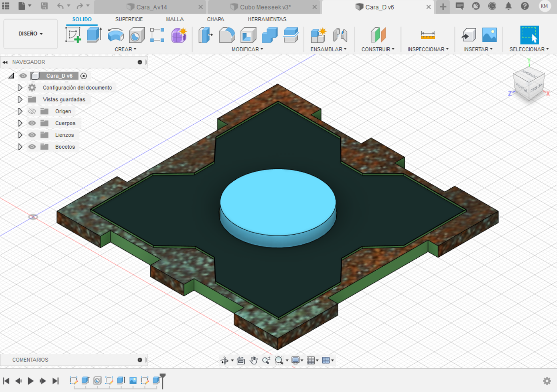The image size is (557, 392).
Task: Select the Revolve tool
Action: pos(116,35)
